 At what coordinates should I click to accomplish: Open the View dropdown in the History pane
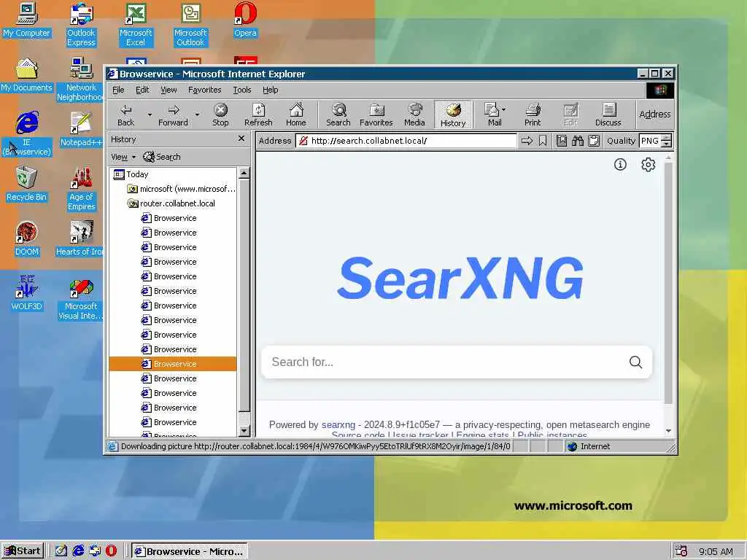point(123,157)
